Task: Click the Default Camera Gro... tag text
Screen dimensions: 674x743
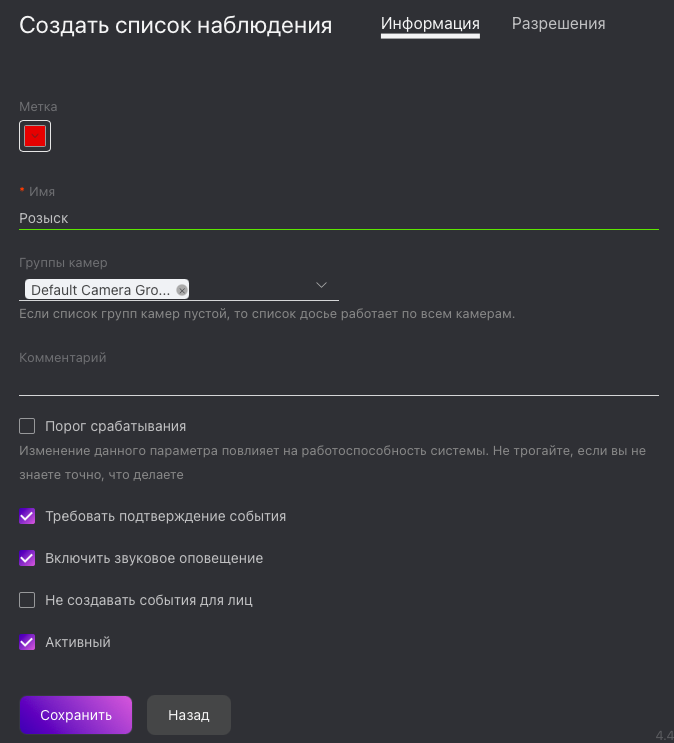Action: 100,290
